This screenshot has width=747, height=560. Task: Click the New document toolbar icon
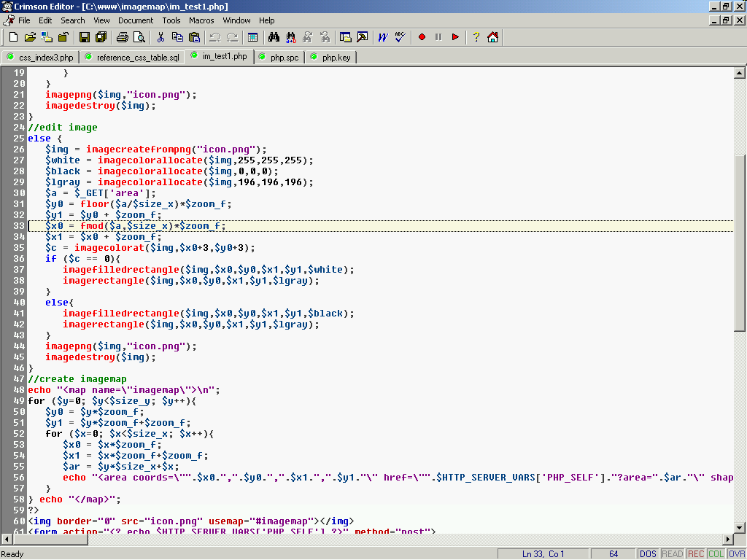point(13,37)
